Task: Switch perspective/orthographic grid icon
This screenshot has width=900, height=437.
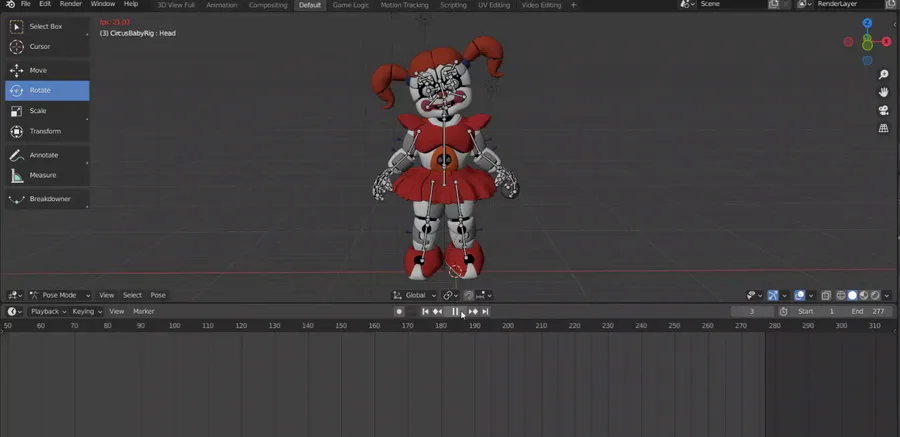Action: tap(883, 129)
